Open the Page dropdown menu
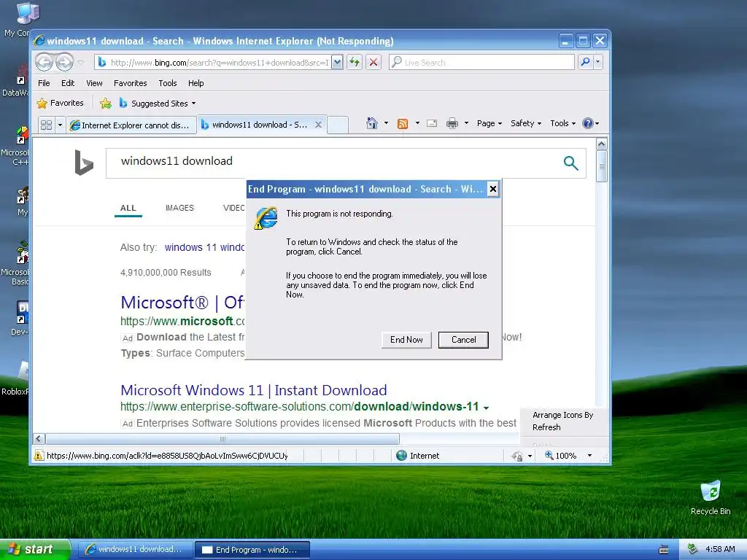Image resolution: width=747 pixels, height=560 pixels. pyautogui.click(x=489, y=123)
